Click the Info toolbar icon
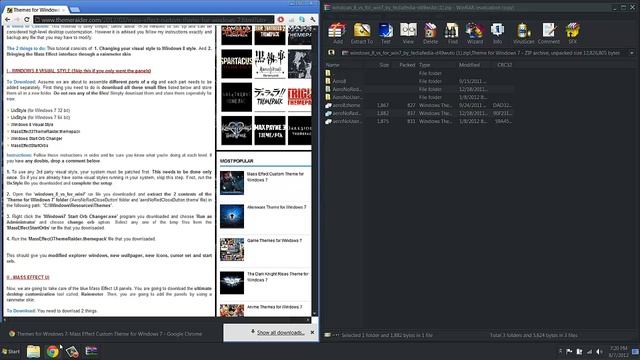 click(x=497, y=33)
